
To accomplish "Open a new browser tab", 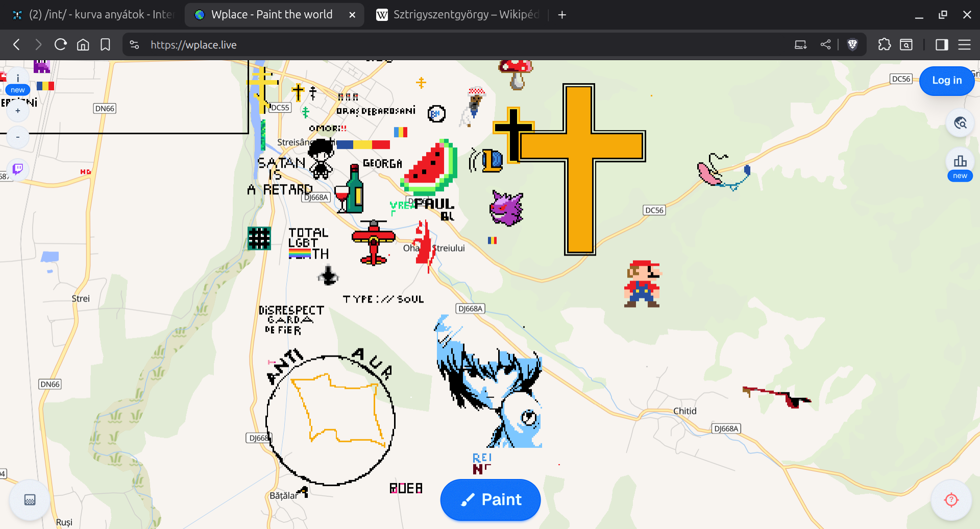I will (x=562, y=15).
